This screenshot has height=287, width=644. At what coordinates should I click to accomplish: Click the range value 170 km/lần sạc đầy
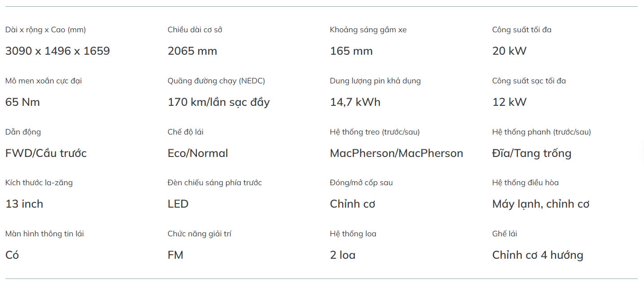point(219,102)
